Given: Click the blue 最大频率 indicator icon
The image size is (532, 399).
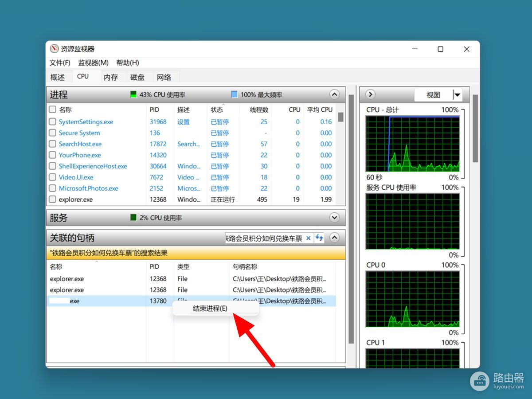Looking at the screenshot, I should 234,94.
